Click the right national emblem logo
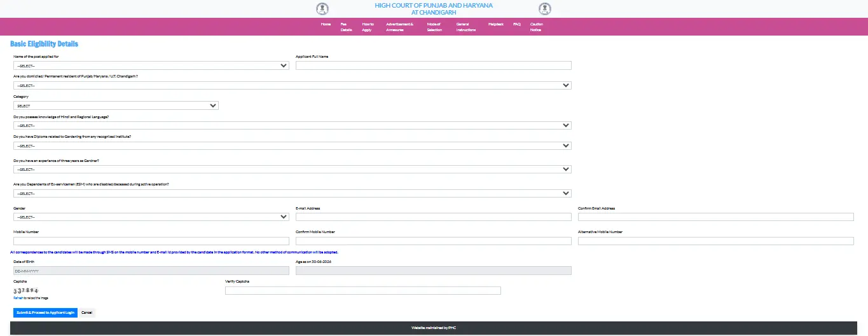This screenshot has width=868, height=336. click(x=544, y=9)
